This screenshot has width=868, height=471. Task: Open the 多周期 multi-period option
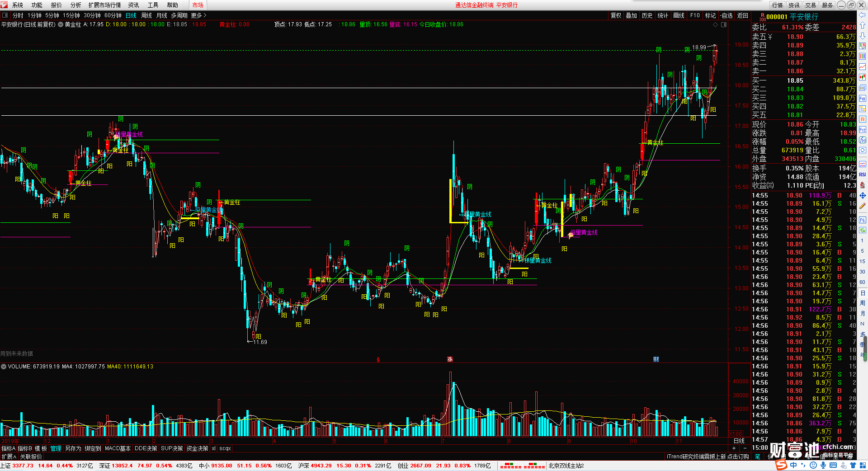click(179, 15)
